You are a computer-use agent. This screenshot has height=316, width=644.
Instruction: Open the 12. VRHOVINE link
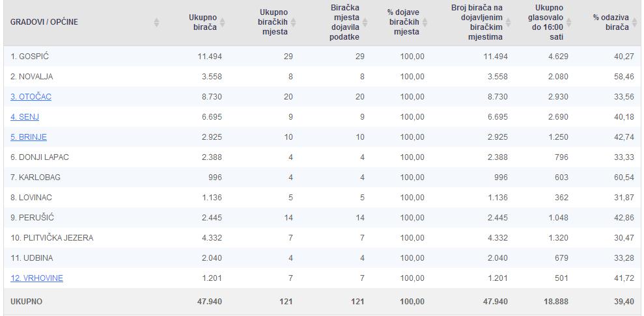[36, 278]
